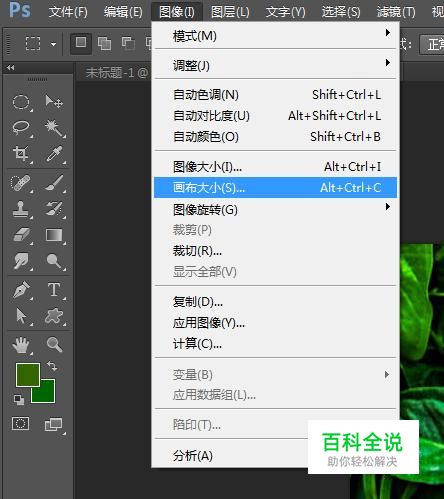Image resolution: width=444 pixels, height=499 pixels.
Task: Pick the Crop tool
Action: coord(21,154)
